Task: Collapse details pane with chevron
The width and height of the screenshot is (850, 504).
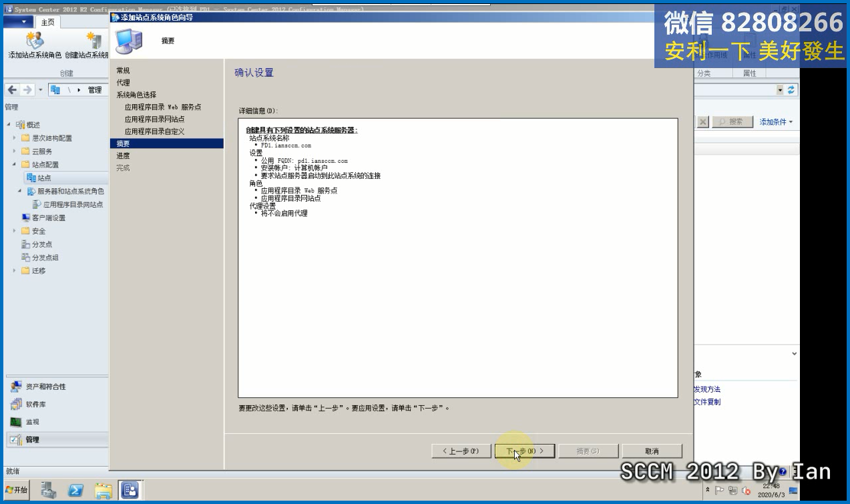Action: coord(794,354)
